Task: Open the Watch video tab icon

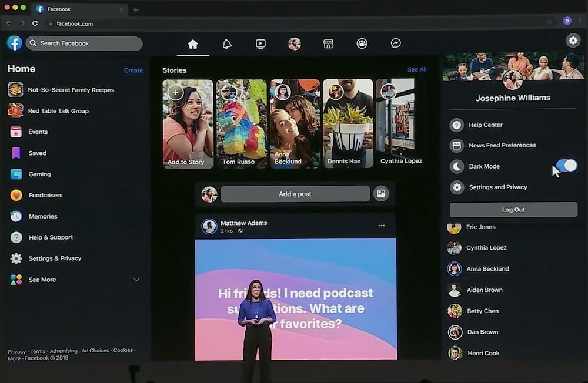Action: [x=260, y=44]
